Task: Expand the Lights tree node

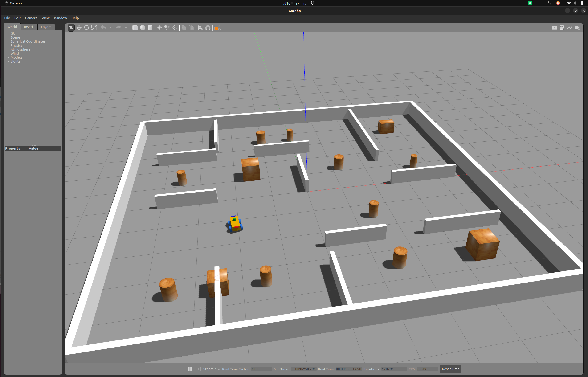Action: (8, 61)
